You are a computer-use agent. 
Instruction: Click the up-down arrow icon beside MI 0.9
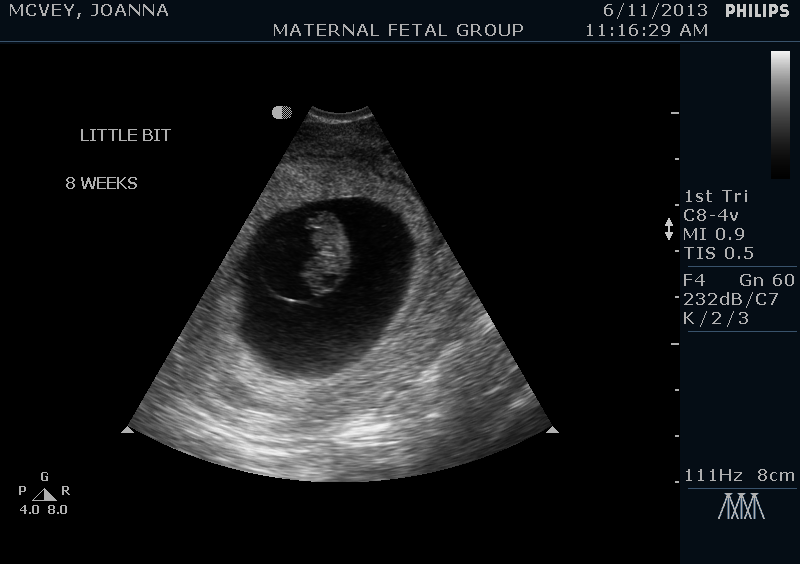tap(669, 229)
